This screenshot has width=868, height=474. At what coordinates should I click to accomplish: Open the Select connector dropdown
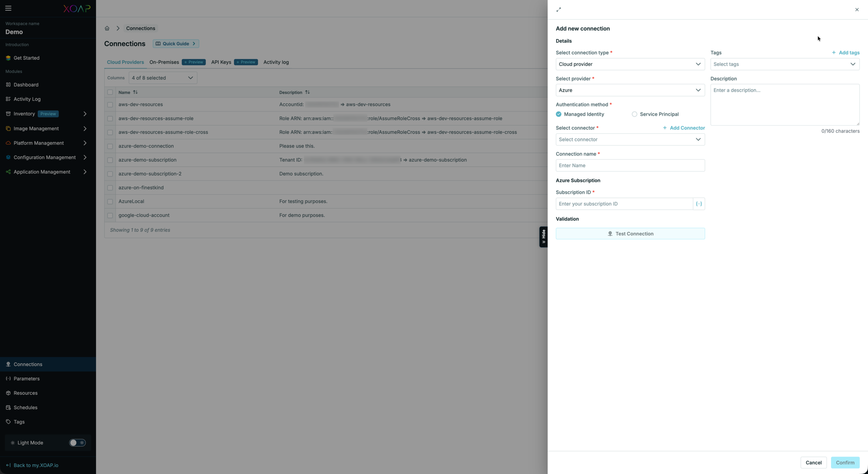(x=630, y=140)
